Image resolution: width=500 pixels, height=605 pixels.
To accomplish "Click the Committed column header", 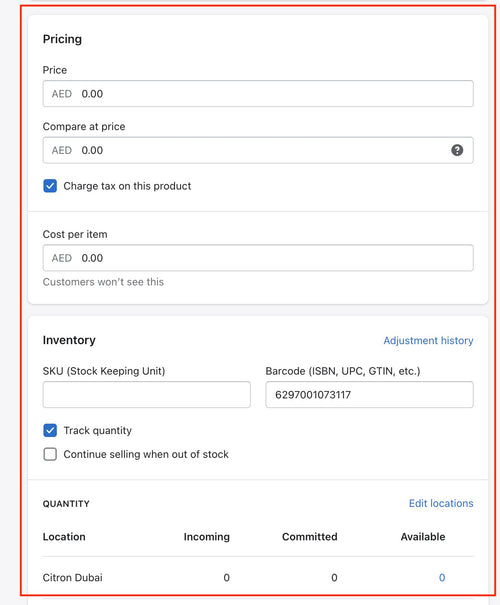I will point(309,537).
